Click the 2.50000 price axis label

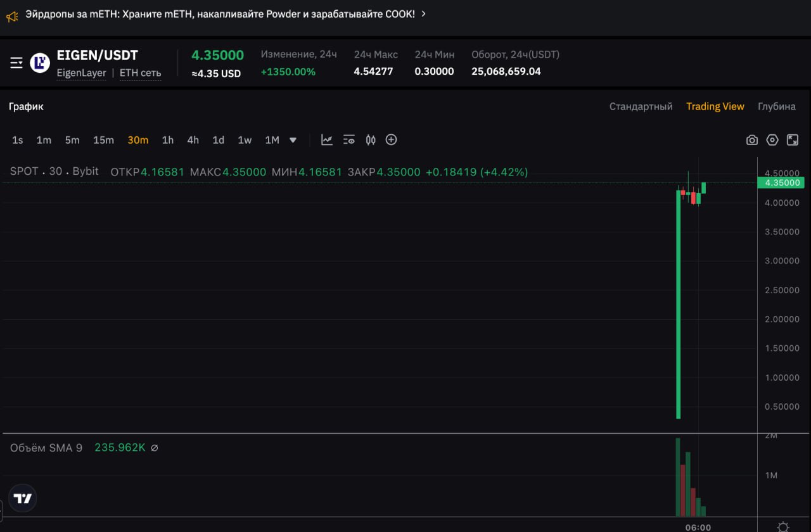pos(782,290)
